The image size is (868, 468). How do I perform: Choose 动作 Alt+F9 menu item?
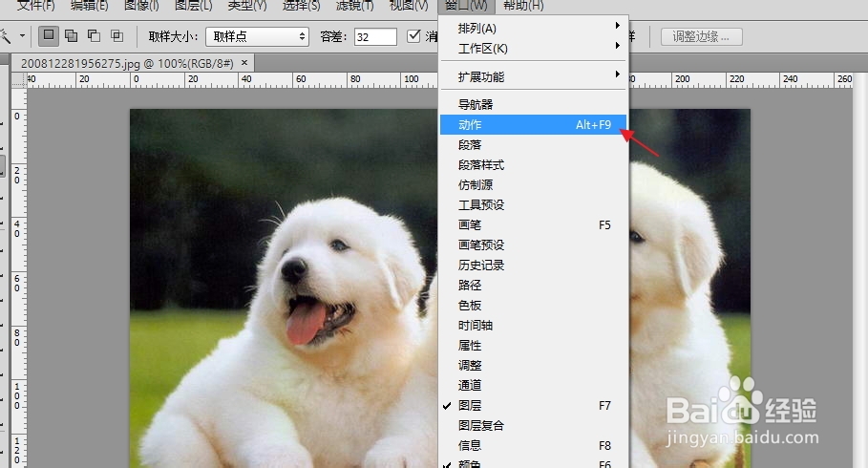533,124
